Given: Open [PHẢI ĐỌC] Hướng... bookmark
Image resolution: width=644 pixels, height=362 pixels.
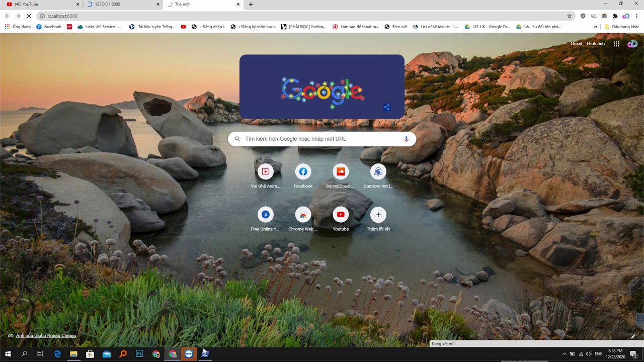Looking at the screenshot, I should [x=303, y=27].
